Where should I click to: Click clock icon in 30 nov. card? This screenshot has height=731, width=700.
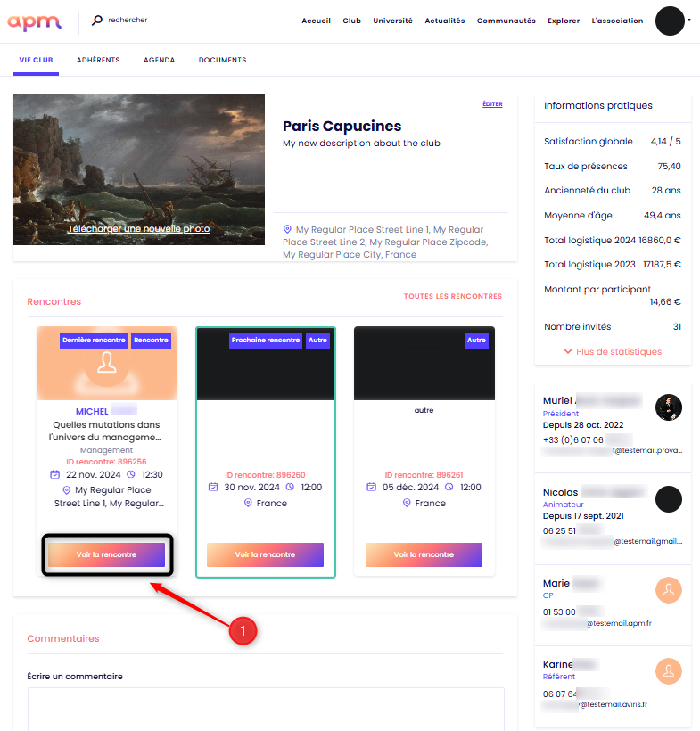point(290,487)
